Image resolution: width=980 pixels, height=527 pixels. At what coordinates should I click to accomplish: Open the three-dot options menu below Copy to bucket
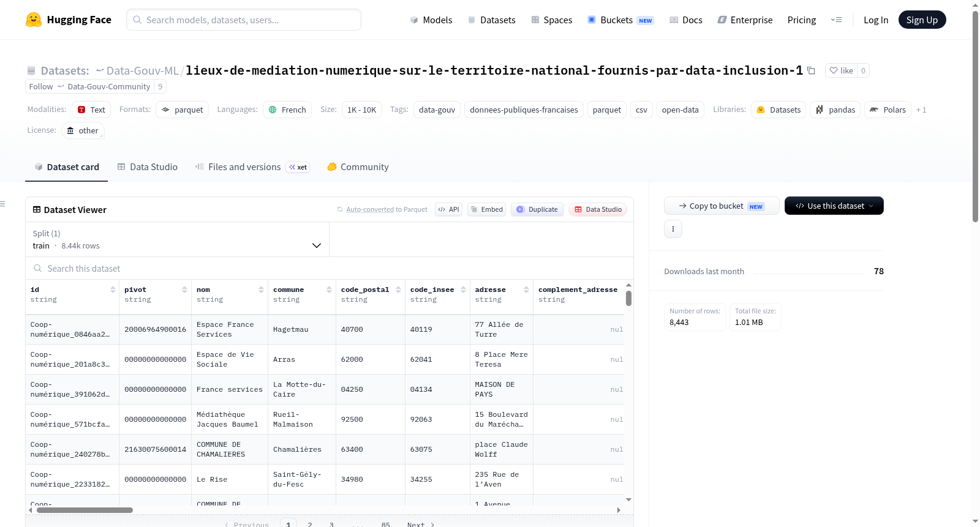pos(673,229)
